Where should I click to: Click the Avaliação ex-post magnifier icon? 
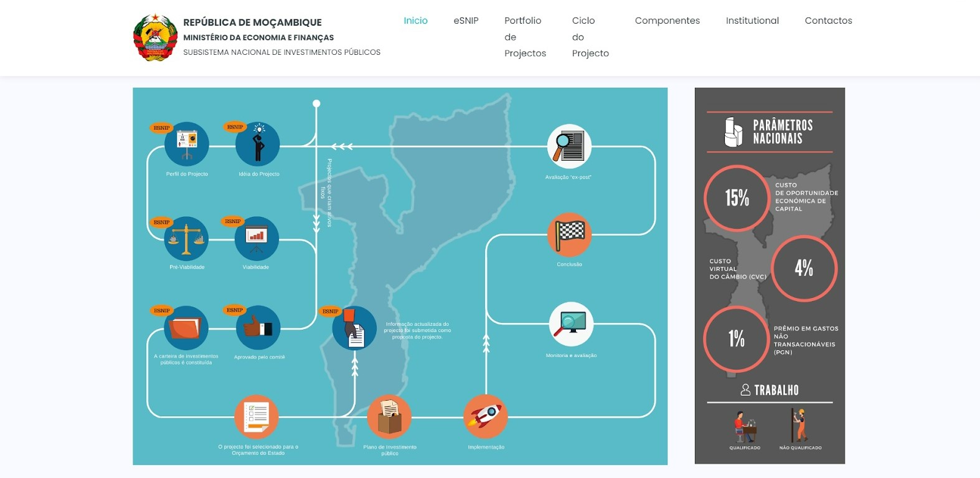pos(569,147)
